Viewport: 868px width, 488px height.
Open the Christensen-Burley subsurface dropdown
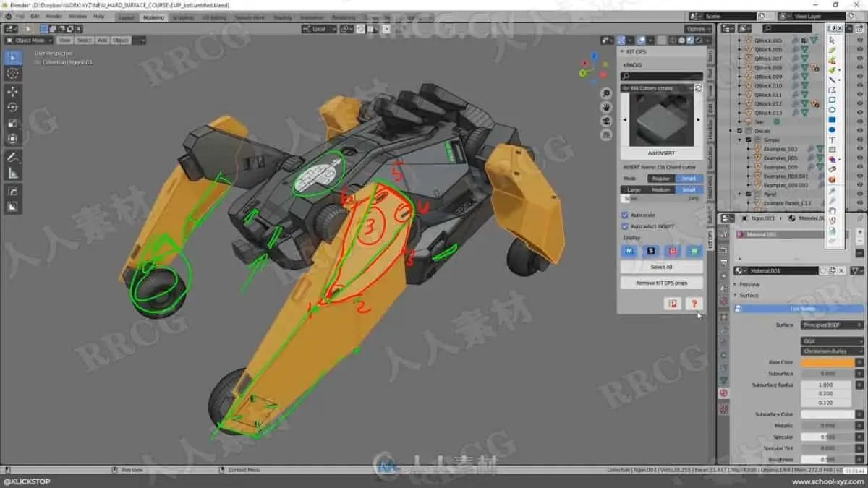tap(831, 351)
